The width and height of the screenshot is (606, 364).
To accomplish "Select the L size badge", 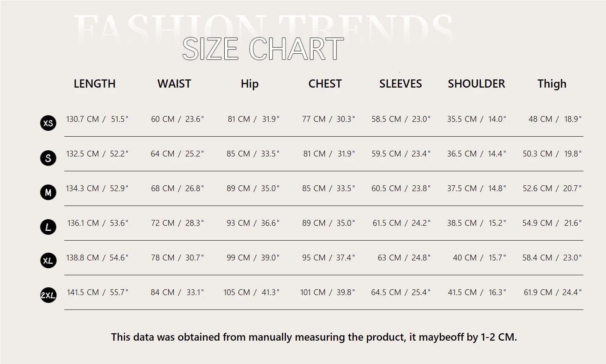I will click(48, 227).
